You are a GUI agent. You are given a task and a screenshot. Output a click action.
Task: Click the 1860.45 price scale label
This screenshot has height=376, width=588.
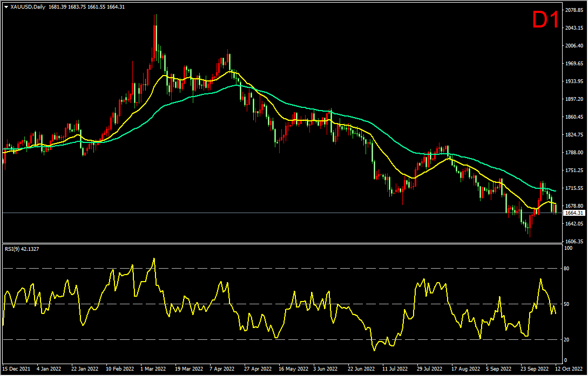pyautogui.click(x=574, y=117)
